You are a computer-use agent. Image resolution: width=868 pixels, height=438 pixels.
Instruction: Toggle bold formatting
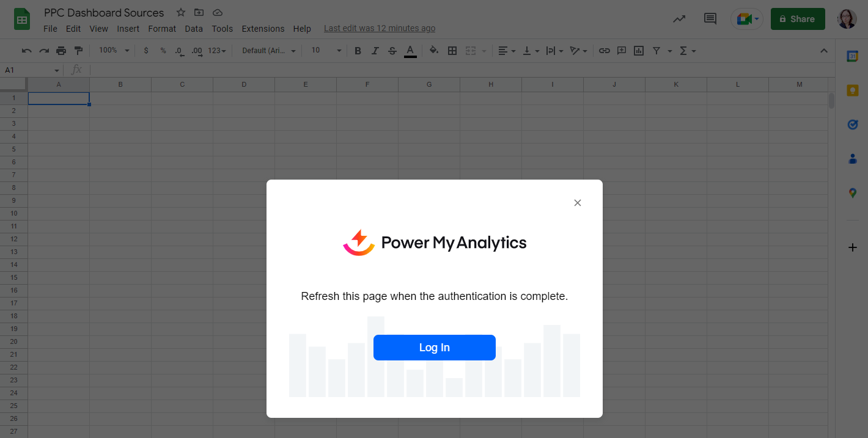358,51
